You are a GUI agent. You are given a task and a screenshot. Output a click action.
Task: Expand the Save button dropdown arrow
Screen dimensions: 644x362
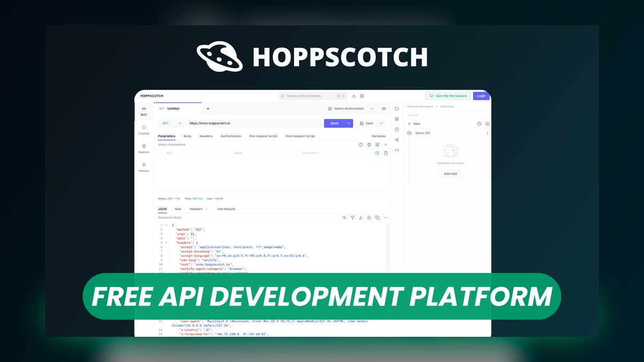(382, 123)
